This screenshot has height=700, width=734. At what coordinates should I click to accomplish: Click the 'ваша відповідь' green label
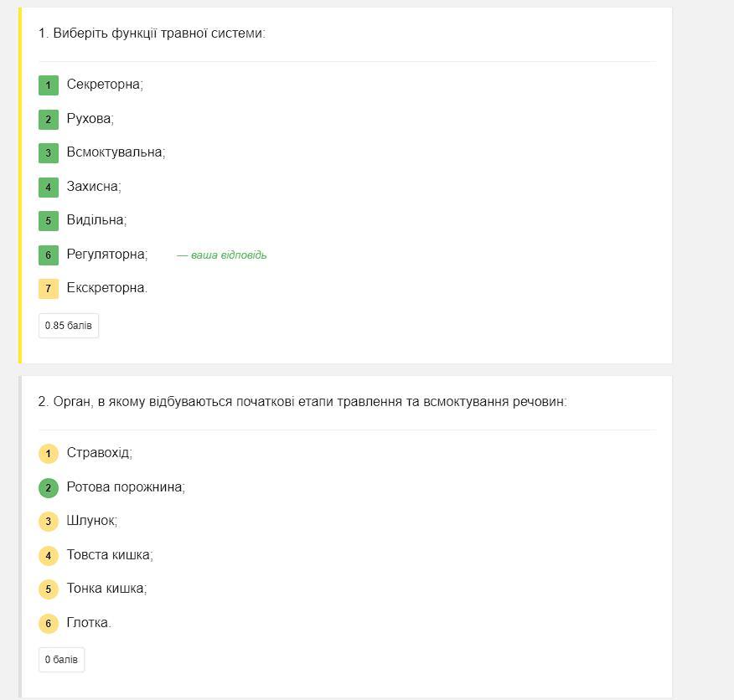[222, 255]
